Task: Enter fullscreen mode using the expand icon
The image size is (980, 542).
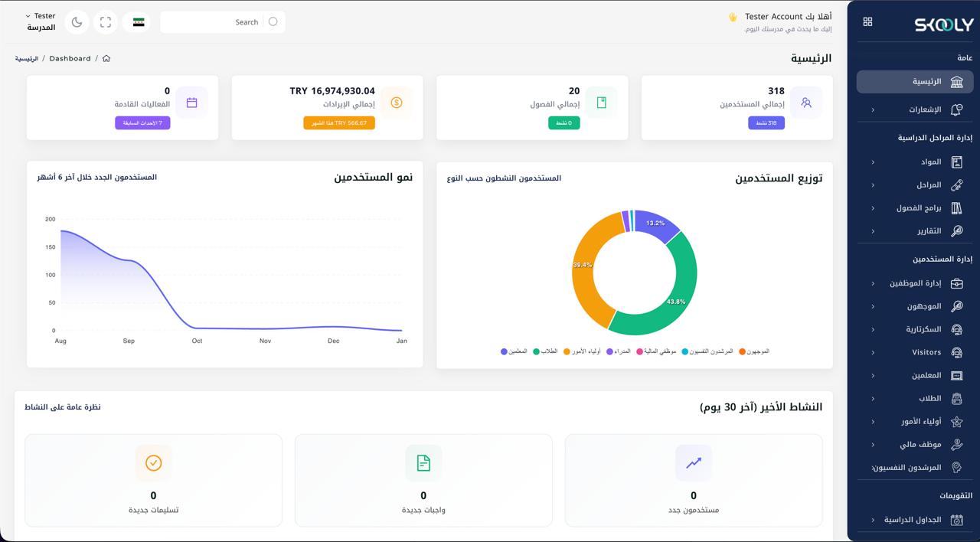Action: 106,22
